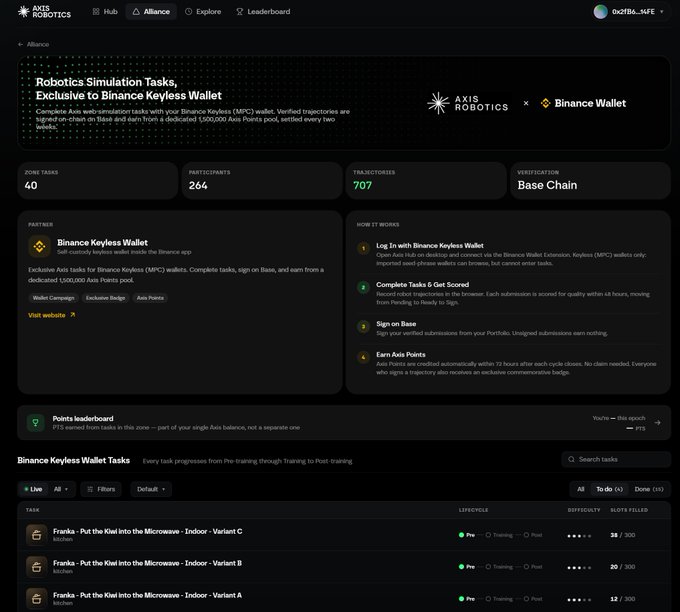
Task: Click the Training stage for Variant A
Action: (x=499, y=599)
